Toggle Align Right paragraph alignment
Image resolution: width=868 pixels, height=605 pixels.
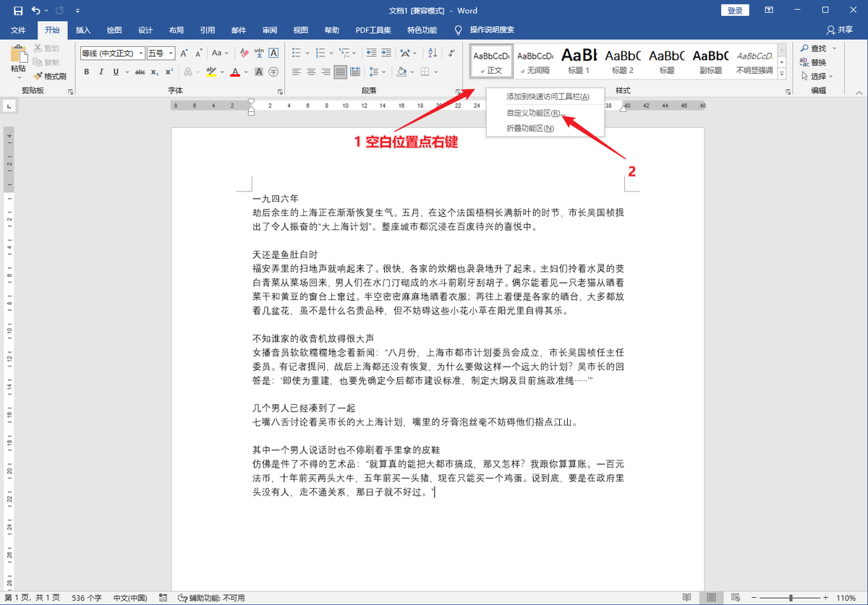(x=325, y=72)
